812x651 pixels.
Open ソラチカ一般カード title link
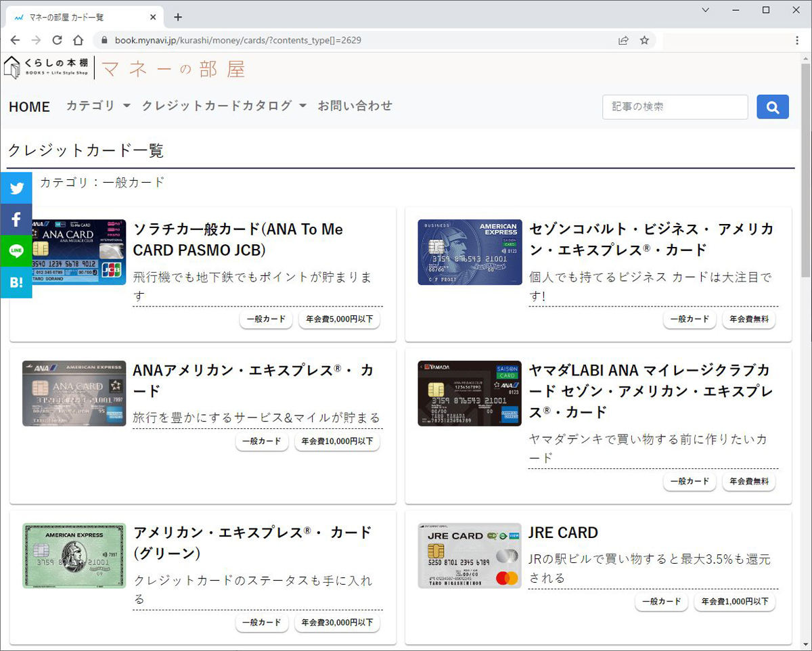pyautogui.click(x=238, y=240)
